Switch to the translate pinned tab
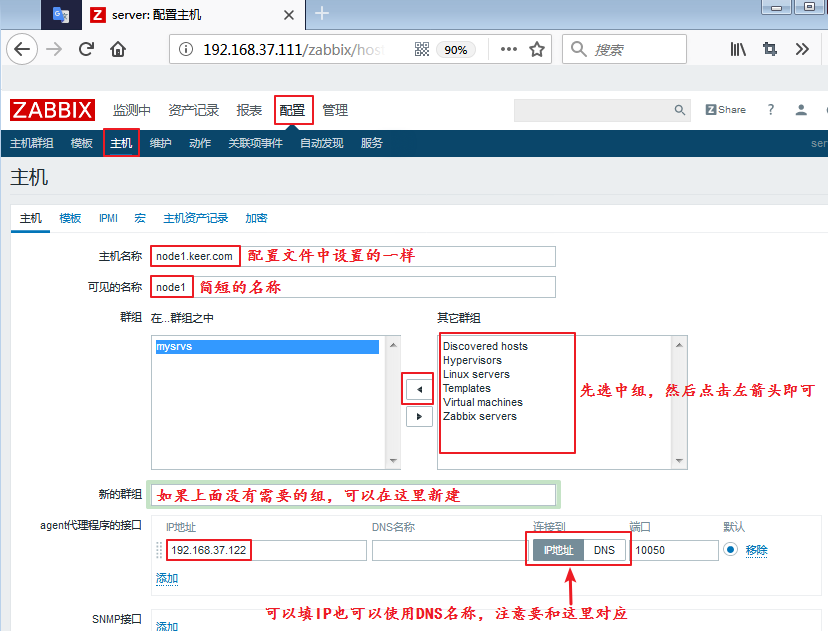The width and height of the screenshot is (828, 631). 61,15
